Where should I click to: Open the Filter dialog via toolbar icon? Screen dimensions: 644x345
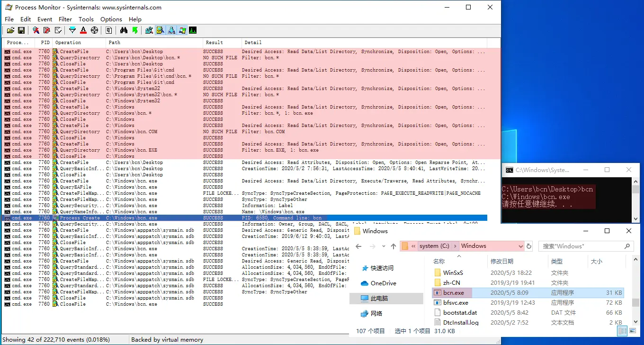pyautogui.click(x=72, y=30)
